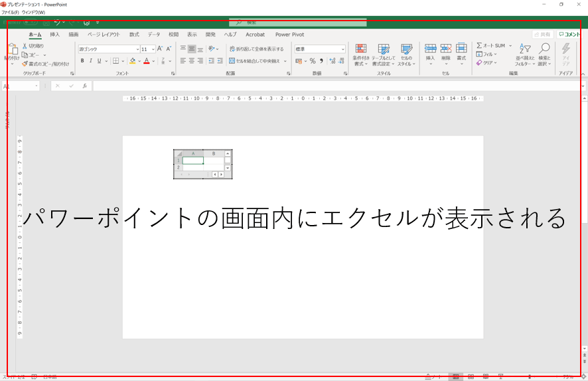
Task: Switch to the 挿入 tab
Action: (54, 35)
